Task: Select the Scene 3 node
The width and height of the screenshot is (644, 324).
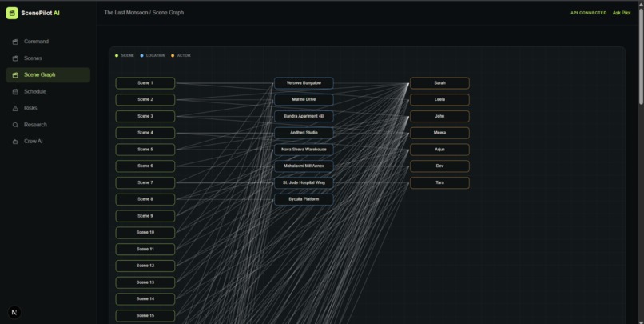Action: point(145,116)
